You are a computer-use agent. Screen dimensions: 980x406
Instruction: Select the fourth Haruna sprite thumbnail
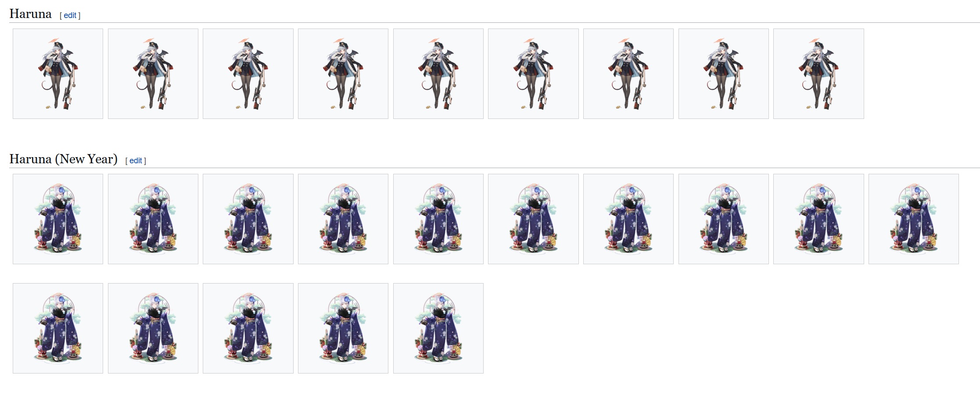click(343, 74)
